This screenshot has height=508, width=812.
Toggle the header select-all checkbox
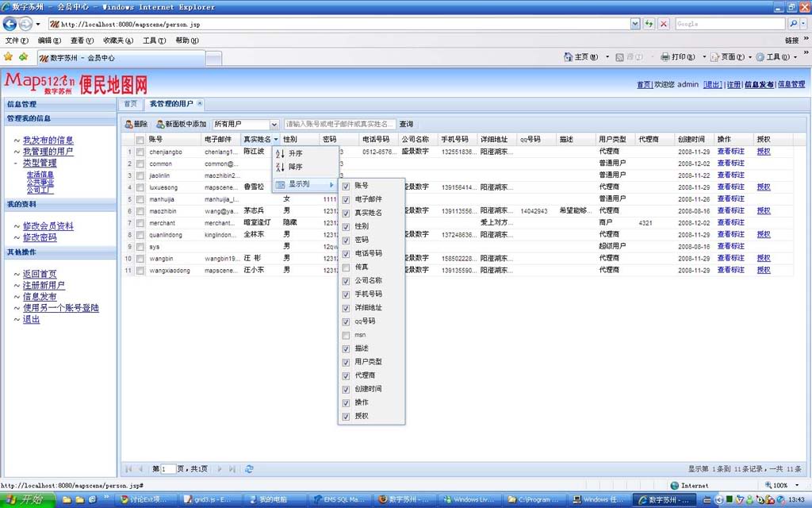coord(140,140)
